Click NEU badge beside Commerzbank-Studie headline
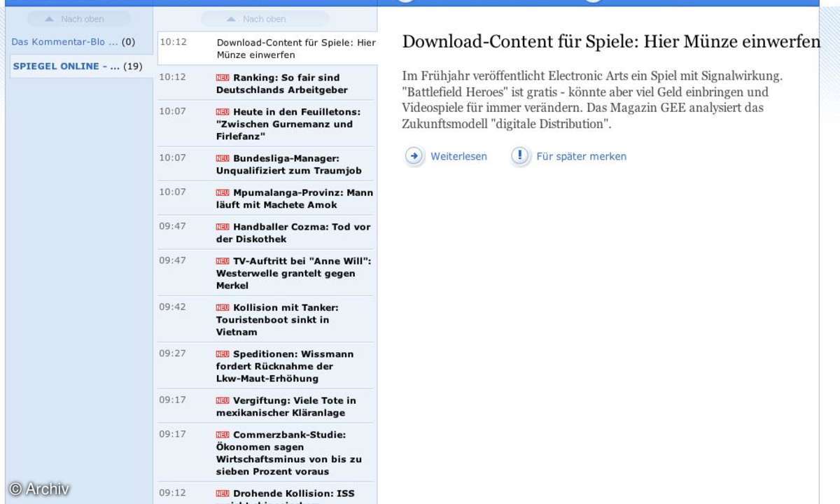The image size is (840, 504). click(223, 435)
